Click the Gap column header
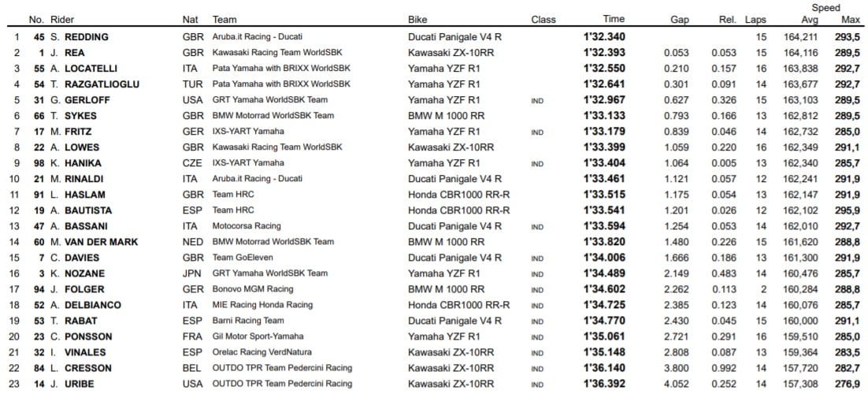The width and height of the screenshot is (868, 420). 680,20
